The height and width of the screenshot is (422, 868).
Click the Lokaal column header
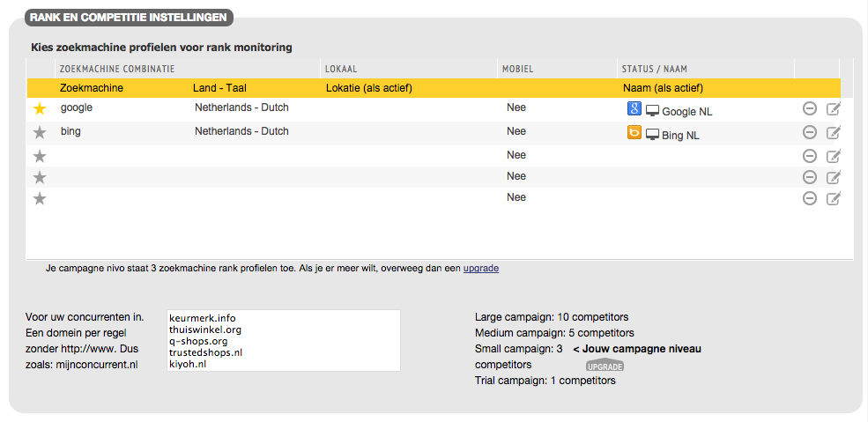pyautogui.click(x=341, y=69)
